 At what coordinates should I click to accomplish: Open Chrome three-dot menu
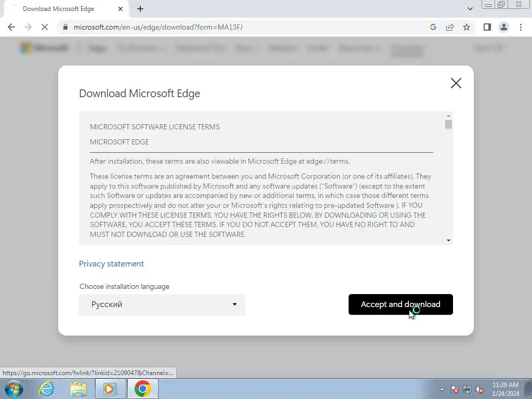521,27
